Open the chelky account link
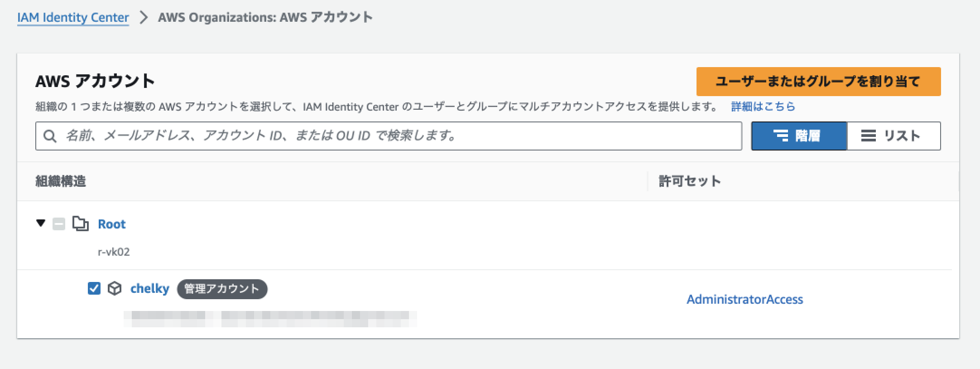This screenshot has width=980, height=369. coord(150,288)
